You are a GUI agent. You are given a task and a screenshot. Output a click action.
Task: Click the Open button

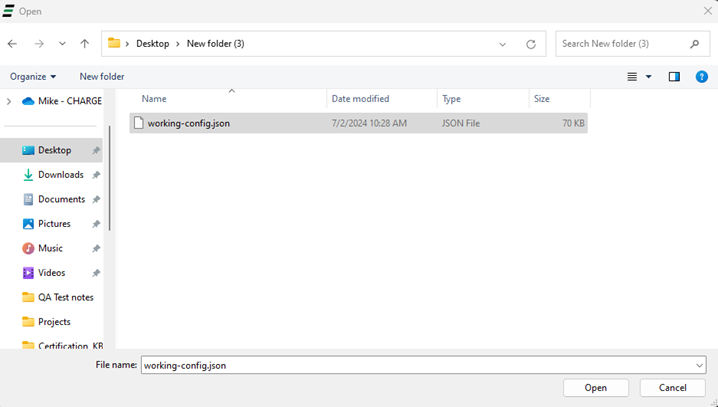(596, 388)
